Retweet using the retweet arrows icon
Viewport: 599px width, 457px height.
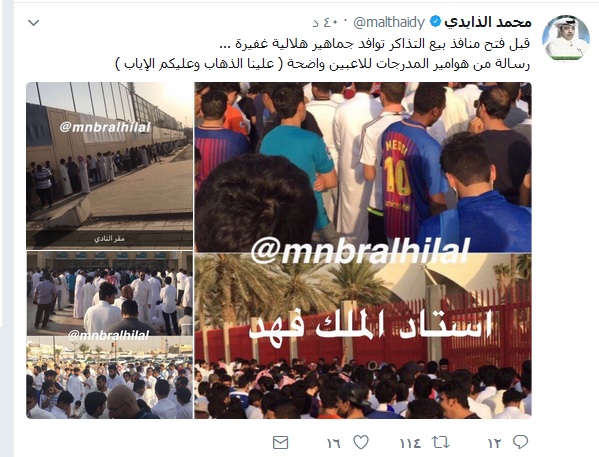[x=440, y=443]
